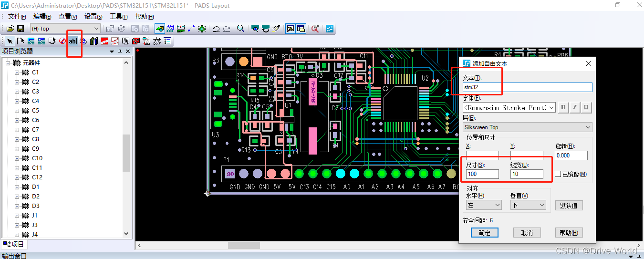The height and width of the screenshot is (259, 644).
Task: Click the Board Outline and Cut Out tool
Action: click(52, 41)
